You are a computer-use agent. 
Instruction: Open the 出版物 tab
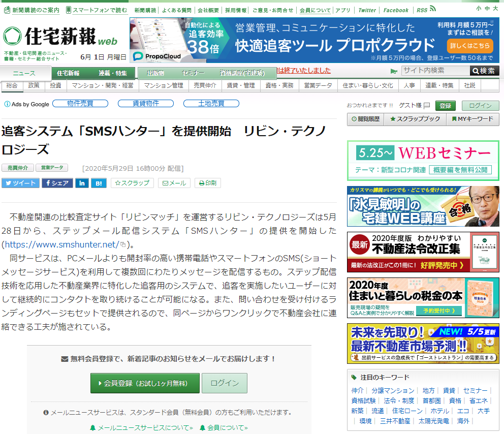click(155, 73)
